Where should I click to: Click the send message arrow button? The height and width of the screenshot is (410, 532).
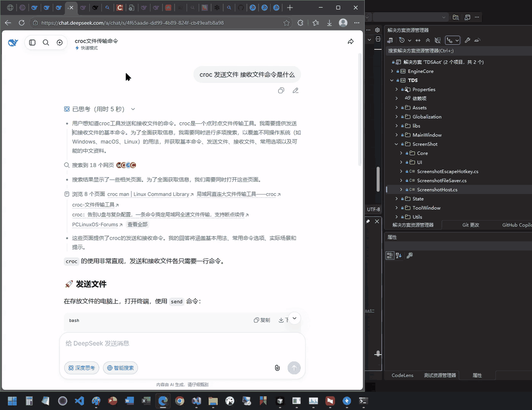[x=294, y=368]
